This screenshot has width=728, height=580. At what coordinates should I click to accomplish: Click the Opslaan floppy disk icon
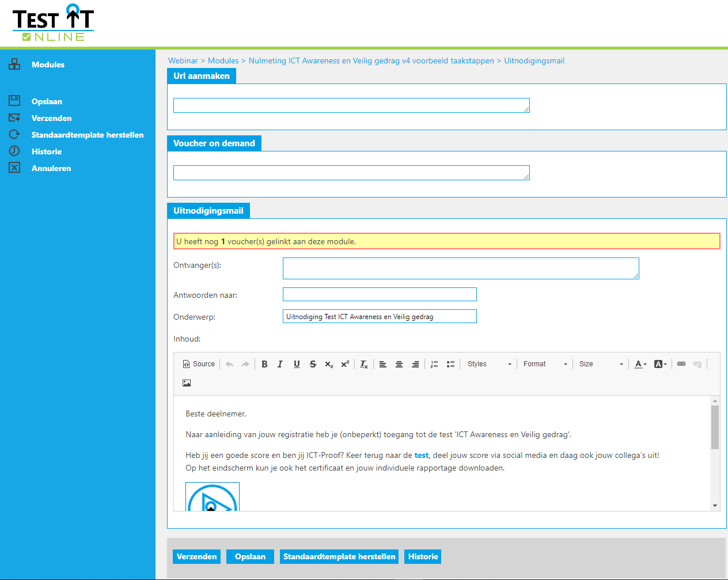(14, 101)
